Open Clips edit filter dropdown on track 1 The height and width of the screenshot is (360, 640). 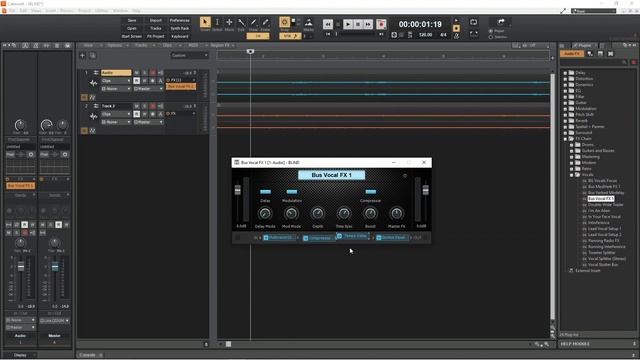point(116,81)
